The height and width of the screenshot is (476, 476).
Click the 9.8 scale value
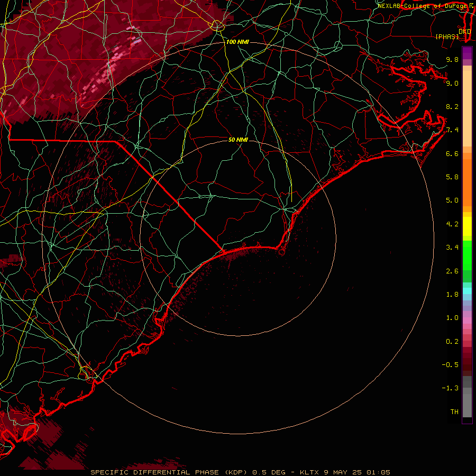[x=452, y=59]
